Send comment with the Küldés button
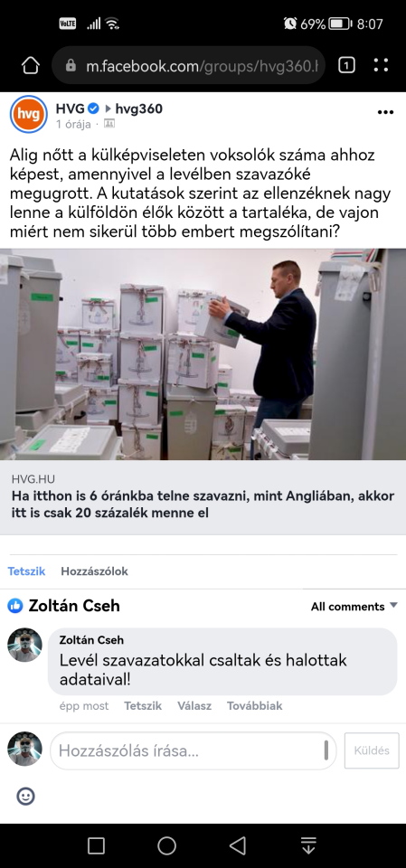The height and width of the screenshot is (868, 406). coord(372,750)
